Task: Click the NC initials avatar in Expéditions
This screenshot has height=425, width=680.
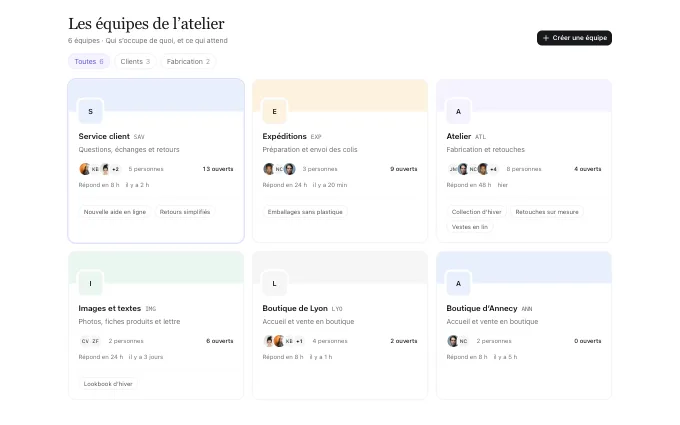Action: [x=279, y=169]
